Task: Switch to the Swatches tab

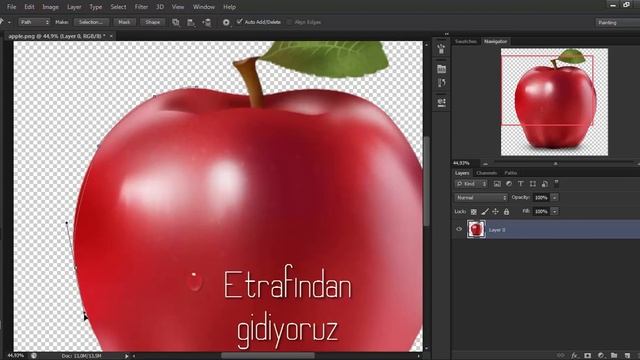Action: (x=466, y=42)
